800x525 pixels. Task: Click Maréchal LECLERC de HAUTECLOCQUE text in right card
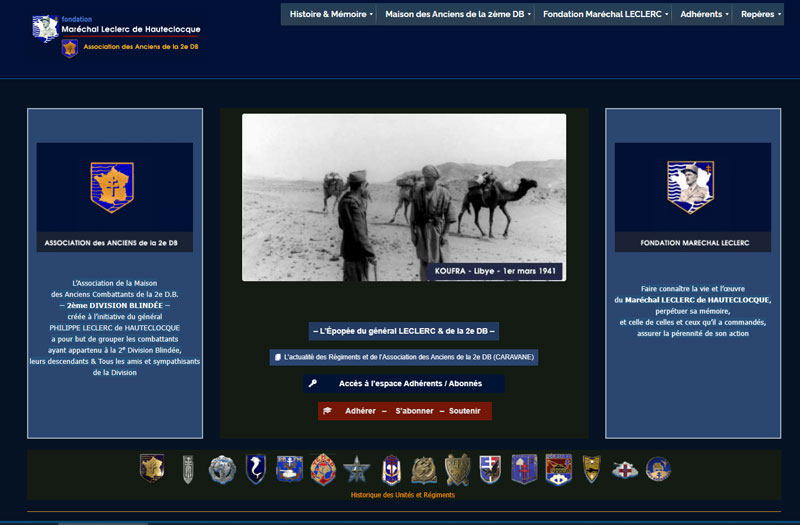(x=698, y=300)
